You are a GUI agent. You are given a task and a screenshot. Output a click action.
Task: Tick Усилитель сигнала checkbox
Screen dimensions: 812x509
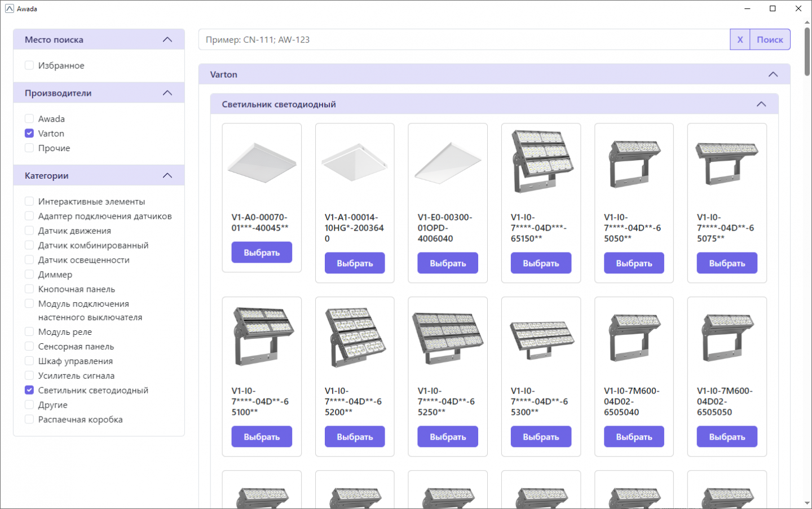[29, 375]
